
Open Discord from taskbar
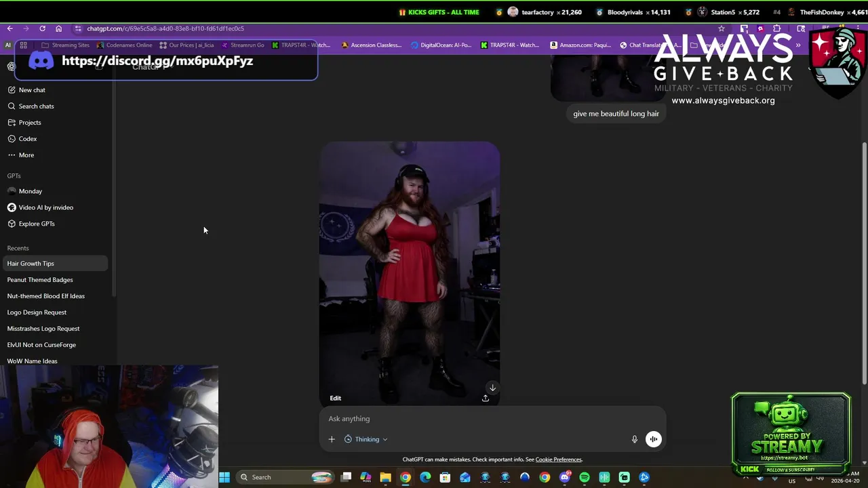(565, 477)
